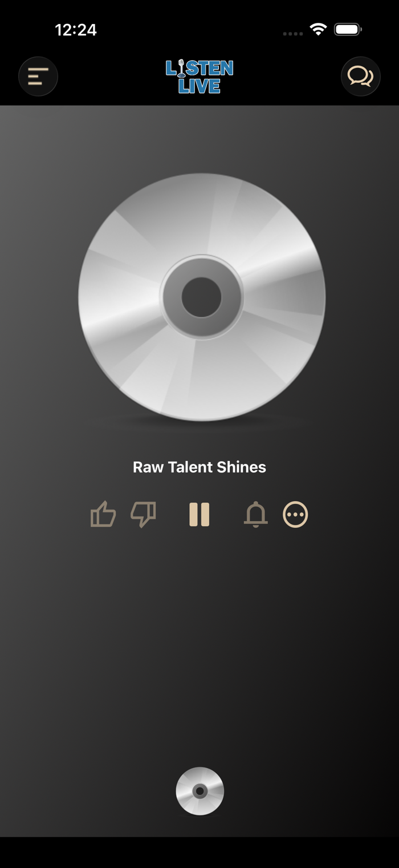Tap the small CD thumbnail at bottom

tap(200, 791)
